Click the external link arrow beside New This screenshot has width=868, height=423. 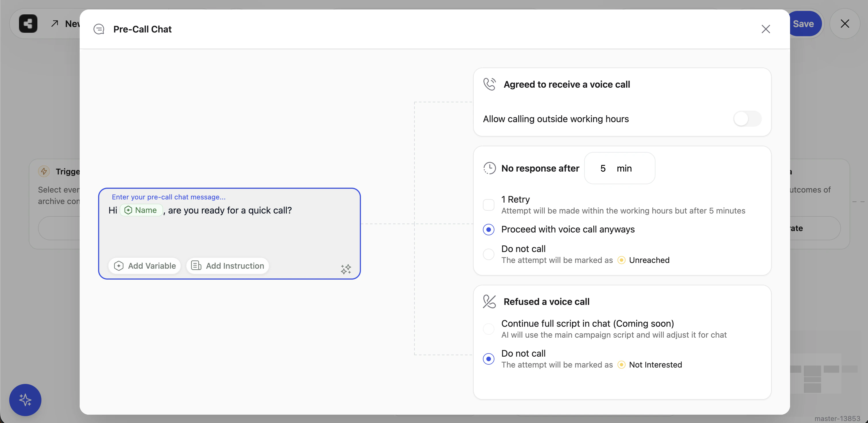click(x=55, y=24)
